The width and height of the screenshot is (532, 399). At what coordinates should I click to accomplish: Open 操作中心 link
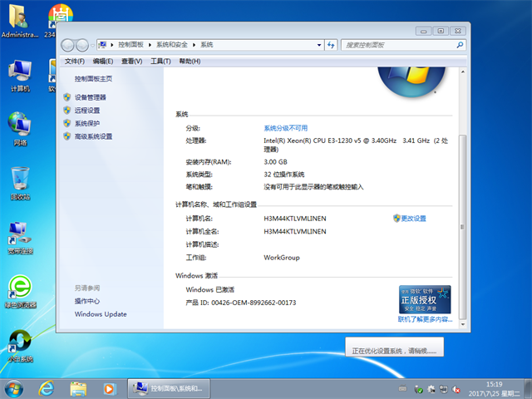87,301
